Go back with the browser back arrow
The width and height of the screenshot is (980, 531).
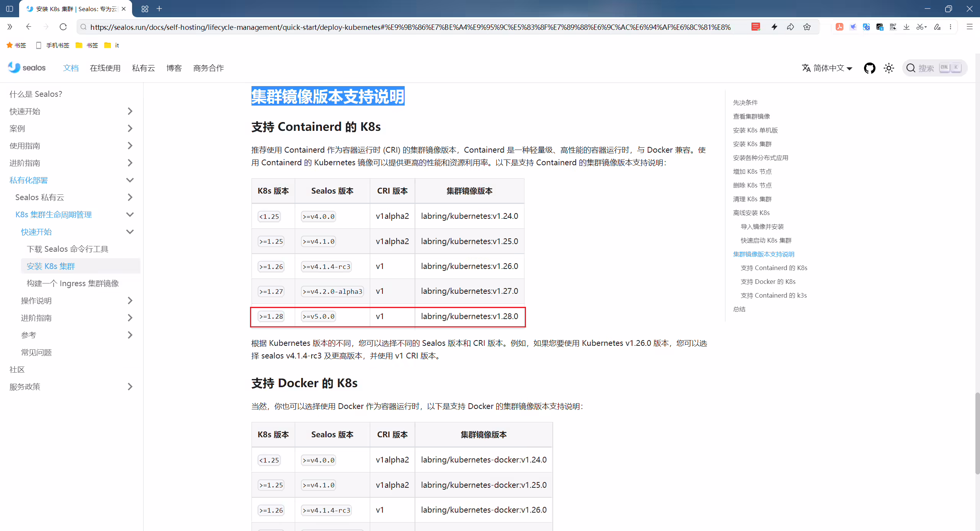pyautogui.click(x=28, y=27)
